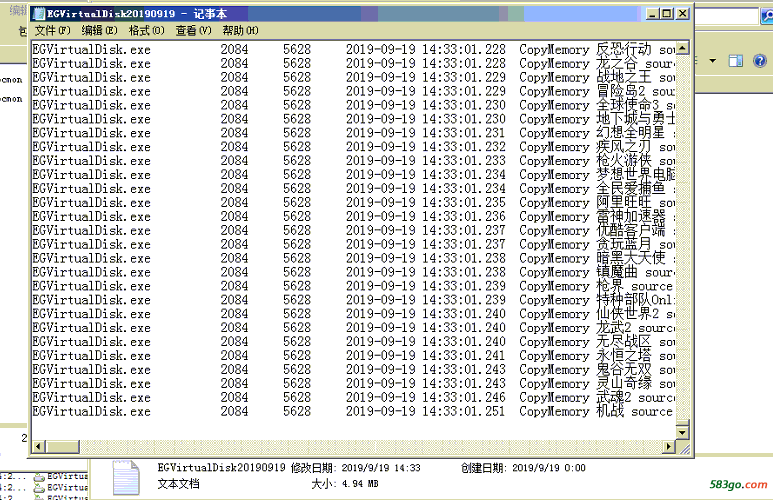Image resolution: width=773 pixels, height=500 pixels.
Task: Click the log line containing 阿里旺旺
Action: [353, 203]
